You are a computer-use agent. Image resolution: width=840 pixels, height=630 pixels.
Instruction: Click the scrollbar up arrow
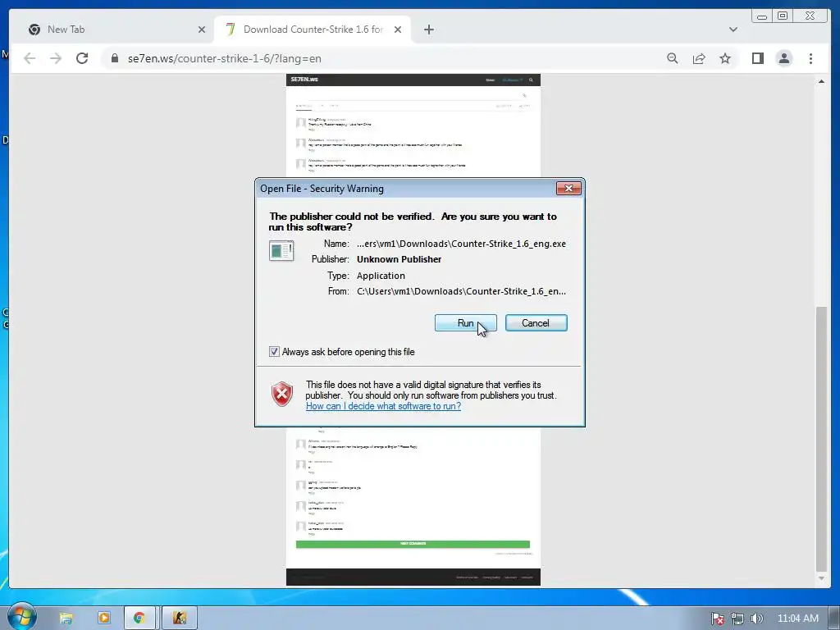click(x=821, y=81)
